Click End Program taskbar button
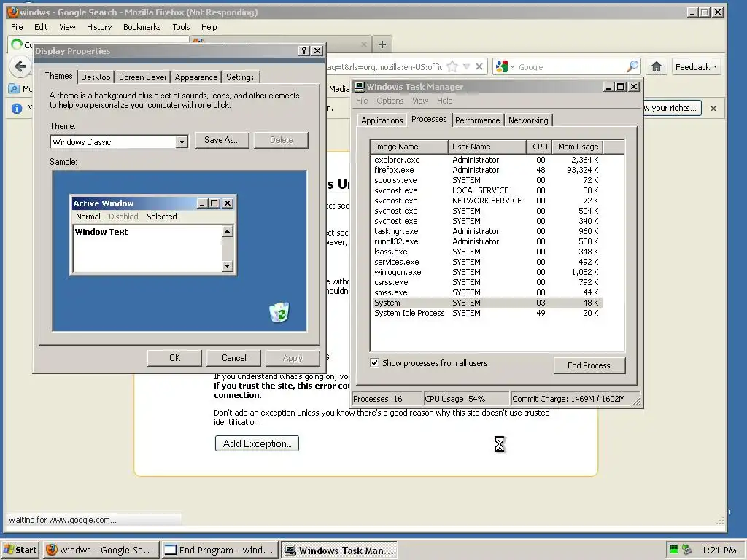This screenshot has height=560, width=747. coord(220,550)
